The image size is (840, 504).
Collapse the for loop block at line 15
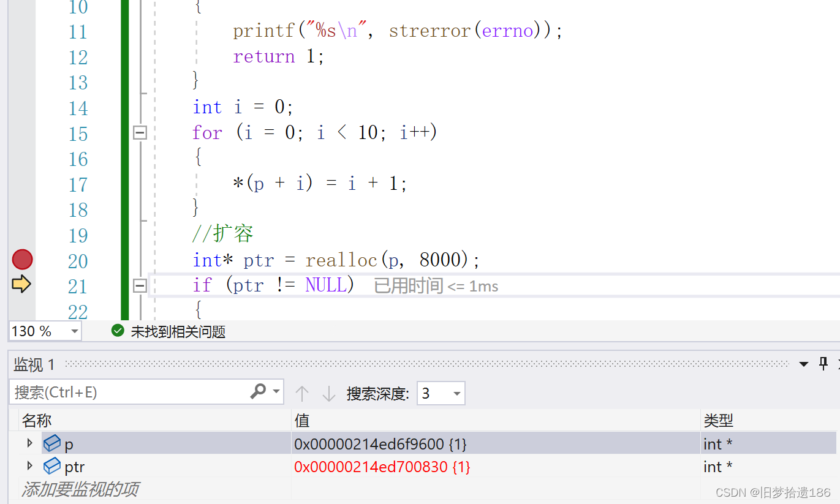[x=140, y=132]
